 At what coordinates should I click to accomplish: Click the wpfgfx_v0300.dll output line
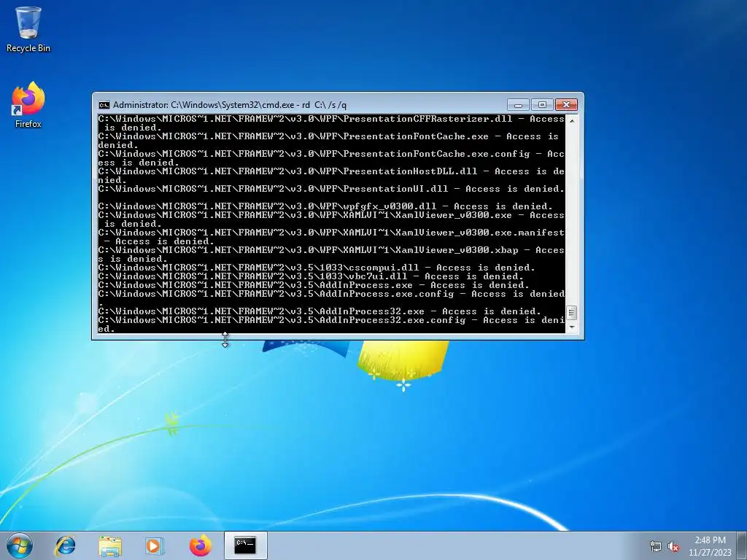tap(325, 206)
